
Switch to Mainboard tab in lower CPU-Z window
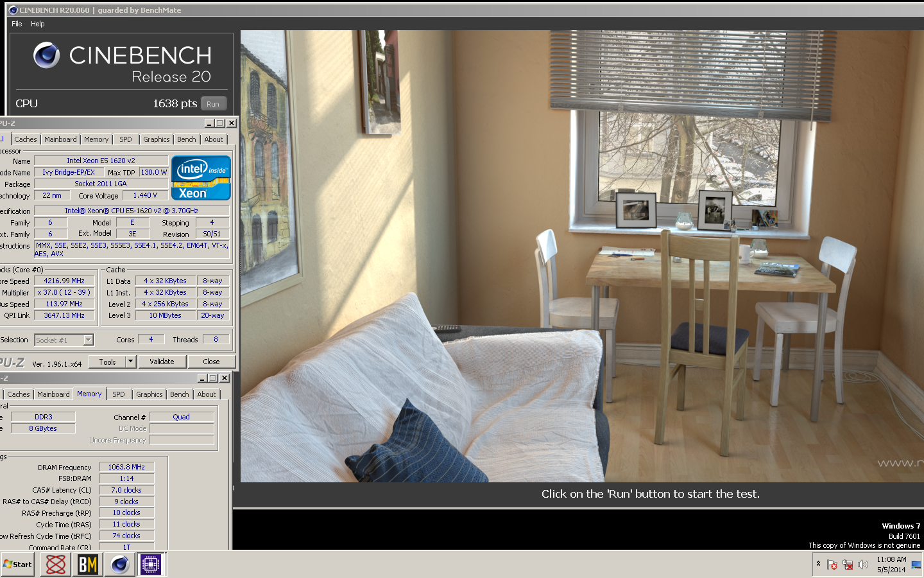pyautogui.click(x=53, y=394)
